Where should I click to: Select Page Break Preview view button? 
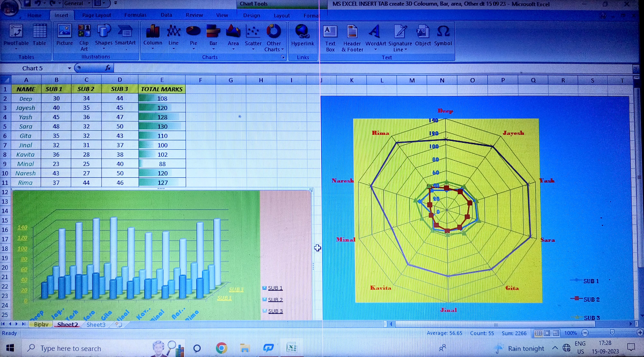pos(556,333)
